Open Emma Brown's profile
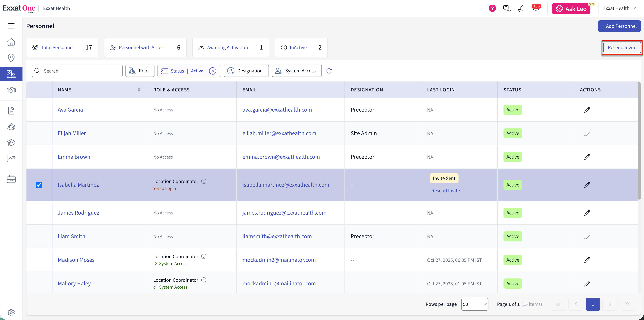Screen dimensions: 644x320 point(74,157)
